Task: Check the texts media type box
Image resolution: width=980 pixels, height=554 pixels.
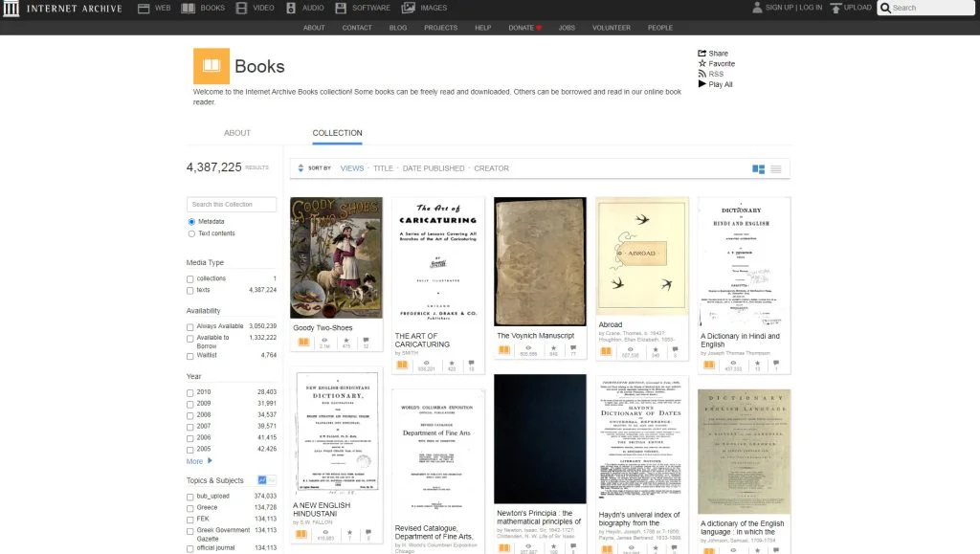Action: (190, 291)
